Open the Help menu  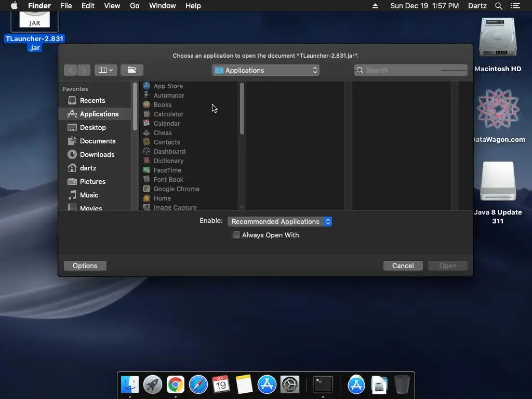pyautogui.click(x=193, y=6)
